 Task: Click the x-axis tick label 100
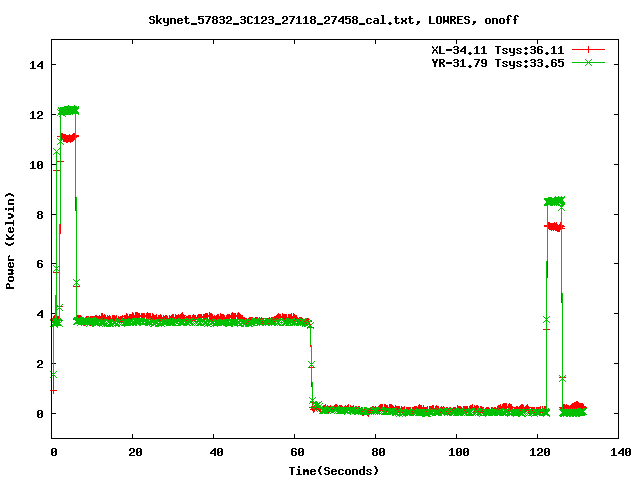458,452
